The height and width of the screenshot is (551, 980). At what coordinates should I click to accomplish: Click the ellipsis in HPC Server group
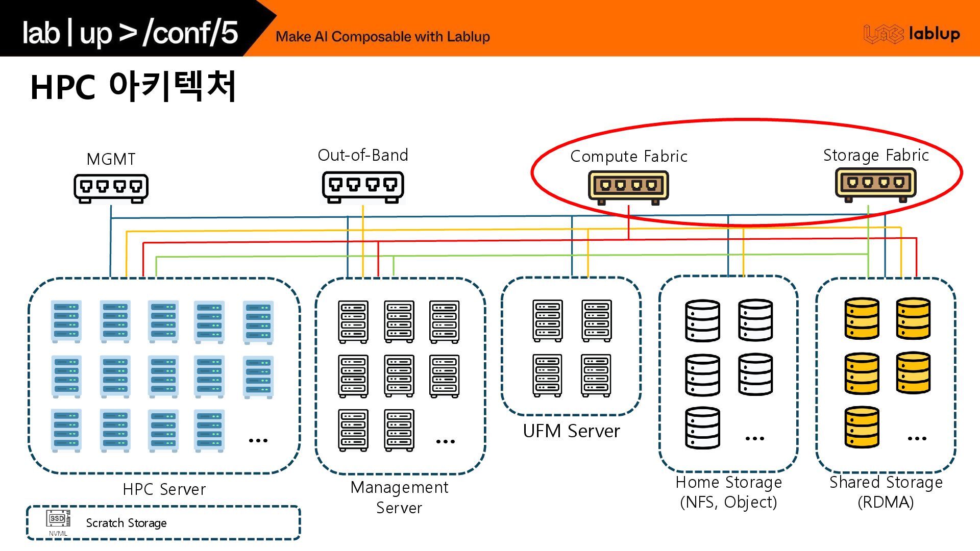click(258, 440)
